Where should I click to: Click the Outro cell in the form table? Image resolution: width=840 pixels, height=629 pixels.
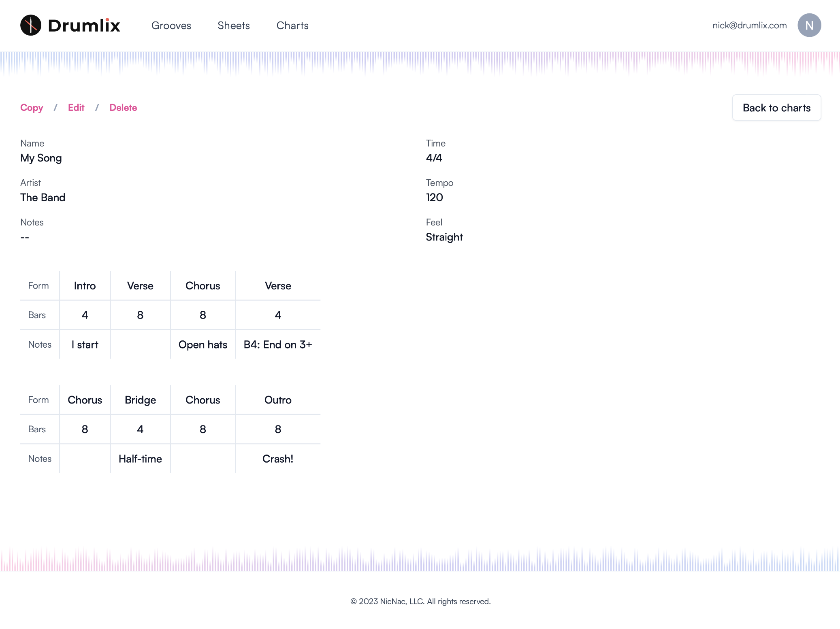[278, 399]
